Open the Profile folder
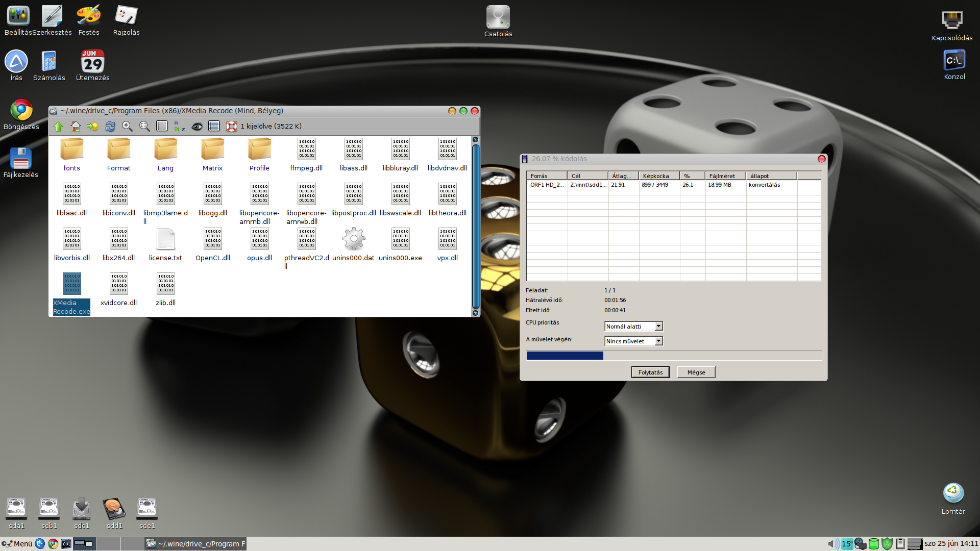980x551 pixels. pyautogui.click(x=260, y=155)
